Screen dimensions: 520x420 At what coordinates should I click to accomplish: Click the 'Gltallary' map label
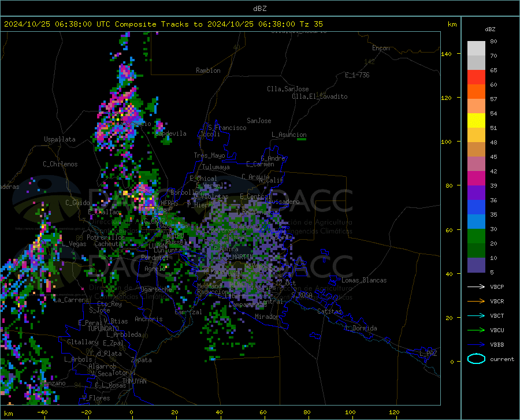tap(83, 342)
